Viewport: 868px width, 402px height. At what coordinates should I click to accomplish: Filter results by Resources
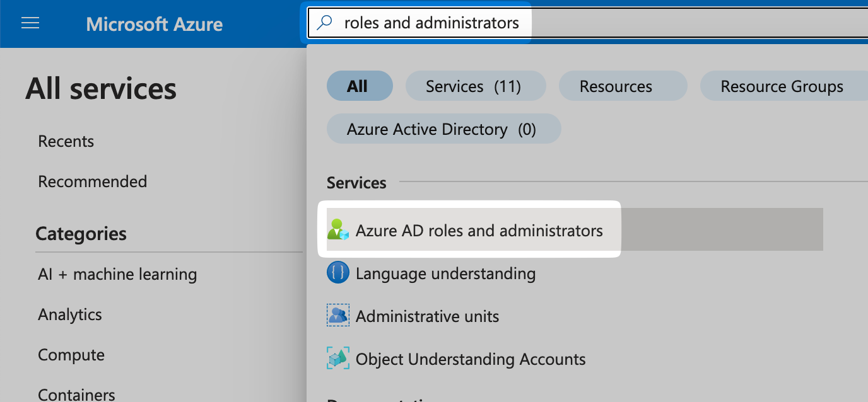coord(623,86)
